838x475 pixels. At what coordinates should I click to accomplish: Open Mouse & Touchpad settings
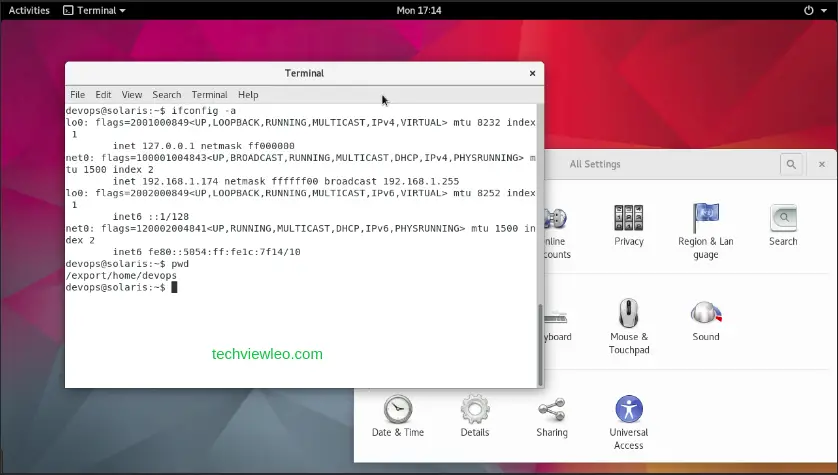(628, 326)
